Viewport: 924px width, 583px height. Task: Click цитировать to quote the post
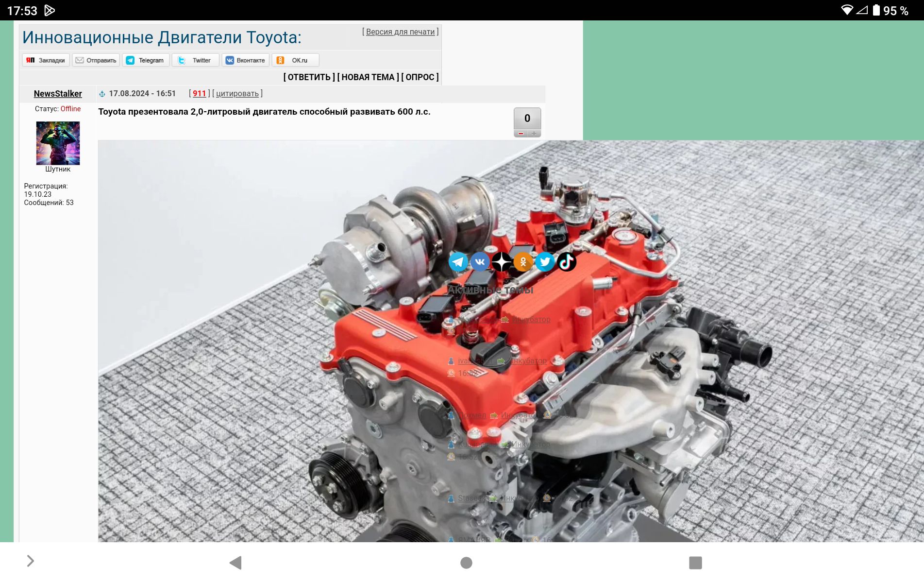237,94
